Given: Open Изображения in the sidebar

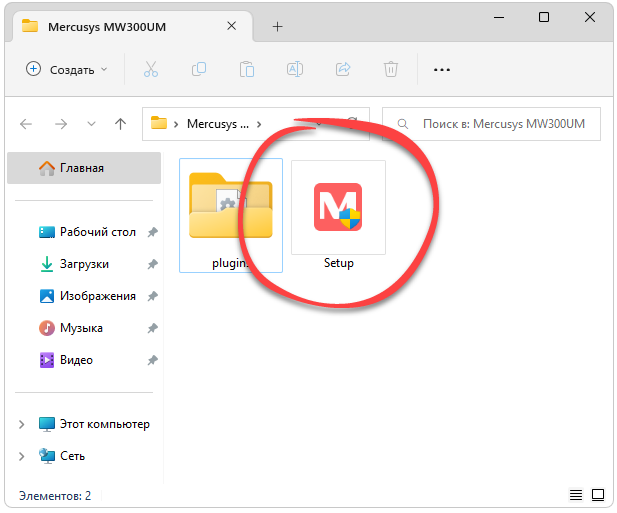Looking at the screenshot, I should click(87, 296).
